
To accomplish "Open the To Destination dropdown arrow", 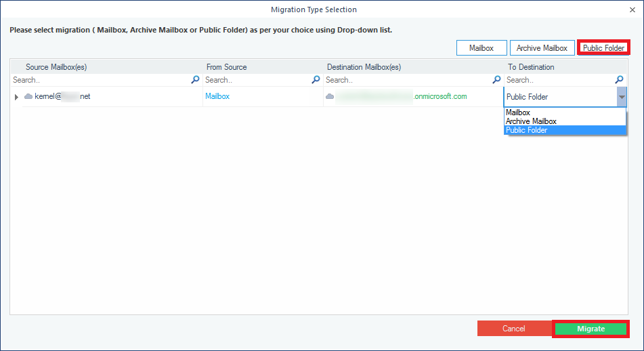I will (622, 97).
